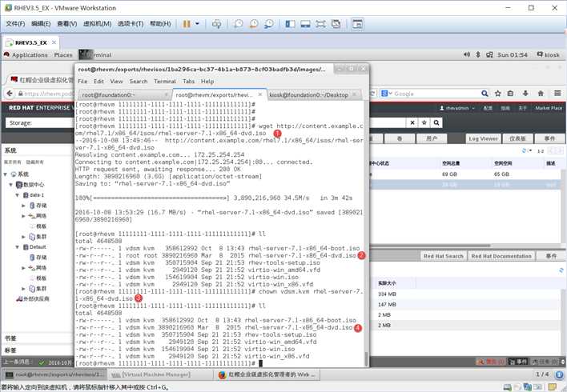Switch to the root@foundation0 terminal tab
The height and width of the screenshot is (392, 567).
[125, 94]
